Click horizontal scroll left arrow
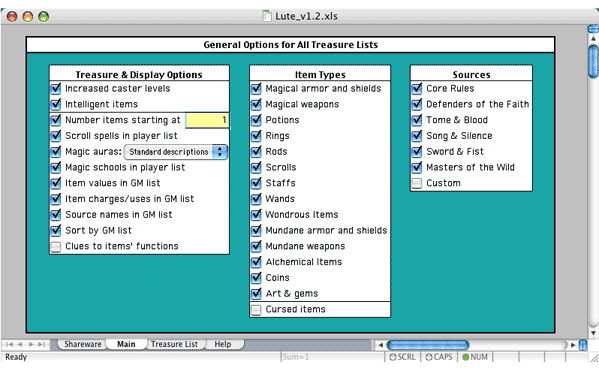The image size is (599, 368). (x=380, y=345)
